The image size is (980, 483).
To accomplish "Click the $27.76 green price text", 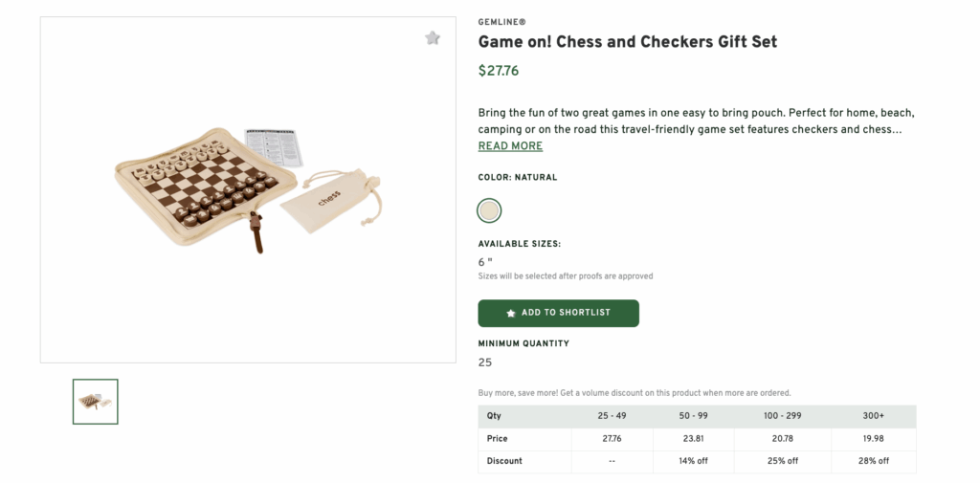I will 498,71.
